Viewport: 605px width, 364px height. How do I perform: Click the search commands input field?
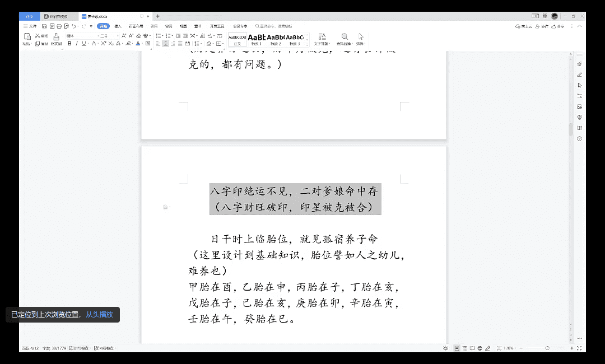click(274, 26)
